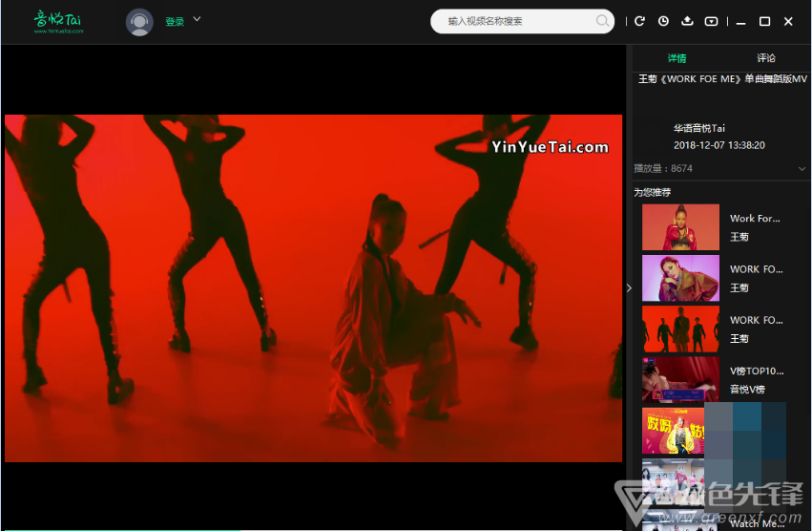Open playback history clock icon
812x531 pixels.
coord(663,21)
